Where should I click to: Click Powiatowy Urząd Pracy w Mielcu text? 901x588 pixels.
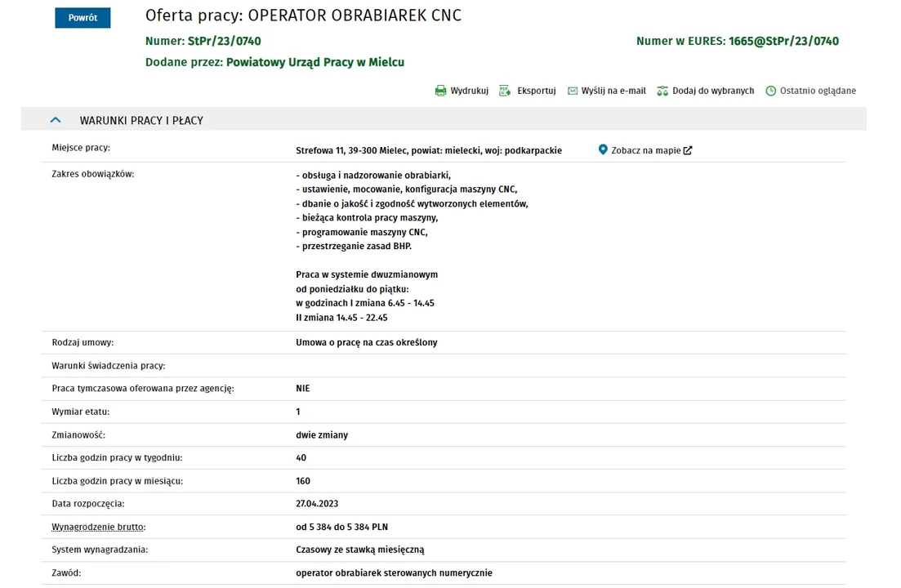coord(315,62)
